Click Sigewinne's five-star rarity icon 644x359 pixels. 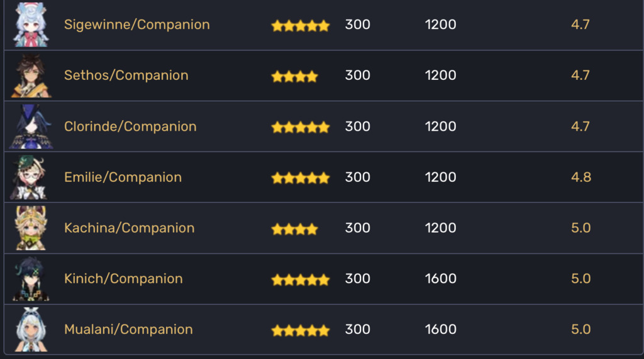301,26
